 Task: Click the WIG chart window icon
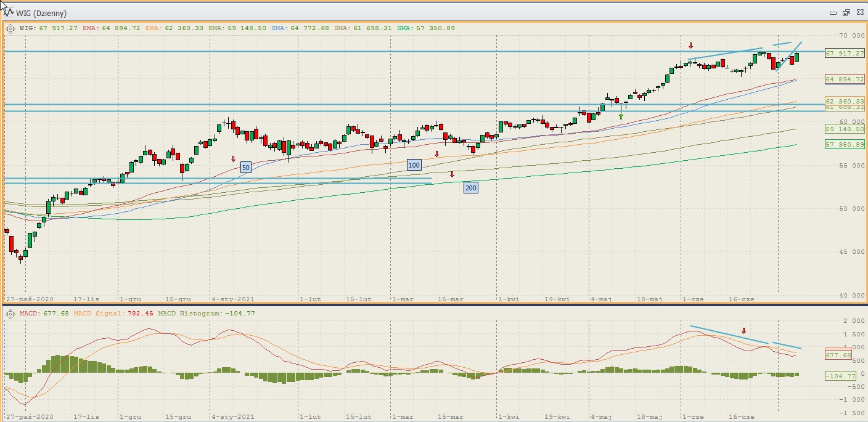tap(9, 13)
